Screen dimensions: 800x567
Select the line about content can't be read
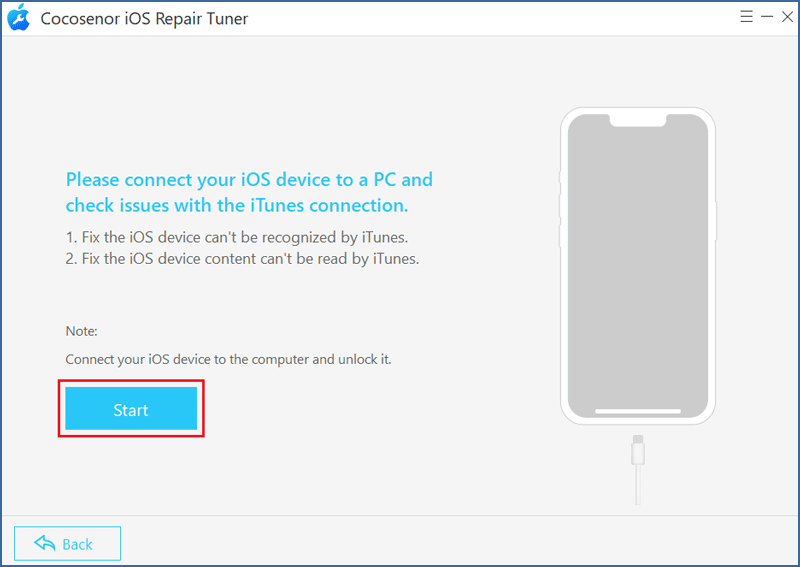[x=242, y=259]
